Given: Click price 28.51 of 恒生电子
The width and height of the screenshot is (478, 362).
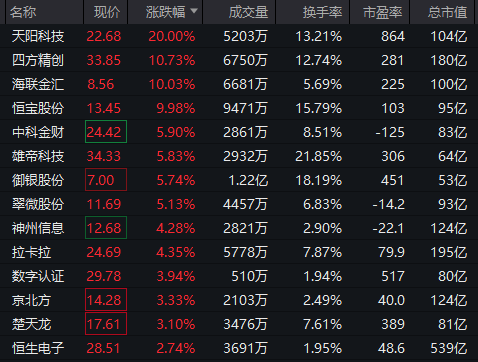Looking at the screenshot, I should pos(103,348).
